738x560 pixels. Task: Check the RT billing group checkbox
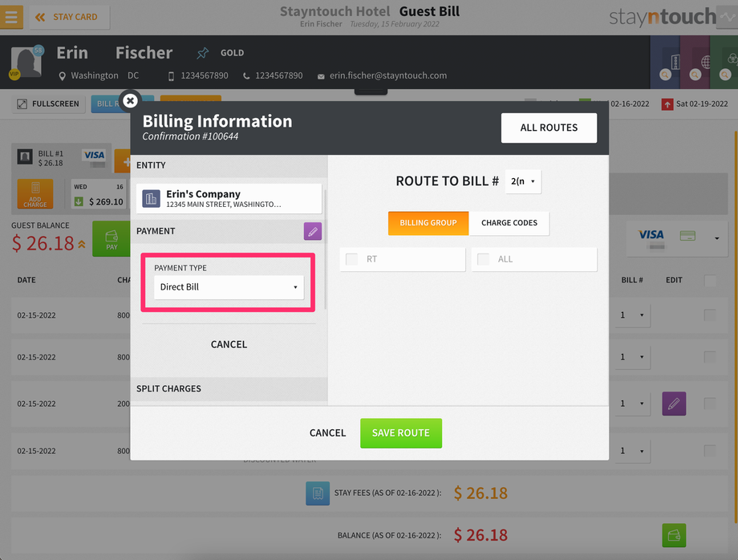pyautogui.click(x=351, y=259)
